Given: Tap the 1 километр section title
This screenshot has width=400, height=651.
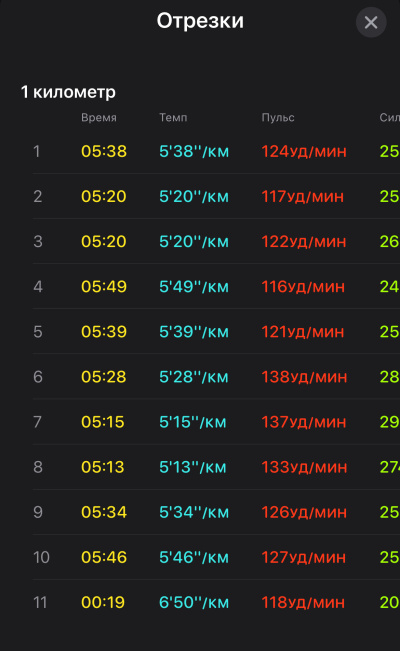Looking at the screenshot, I should 68,92.
